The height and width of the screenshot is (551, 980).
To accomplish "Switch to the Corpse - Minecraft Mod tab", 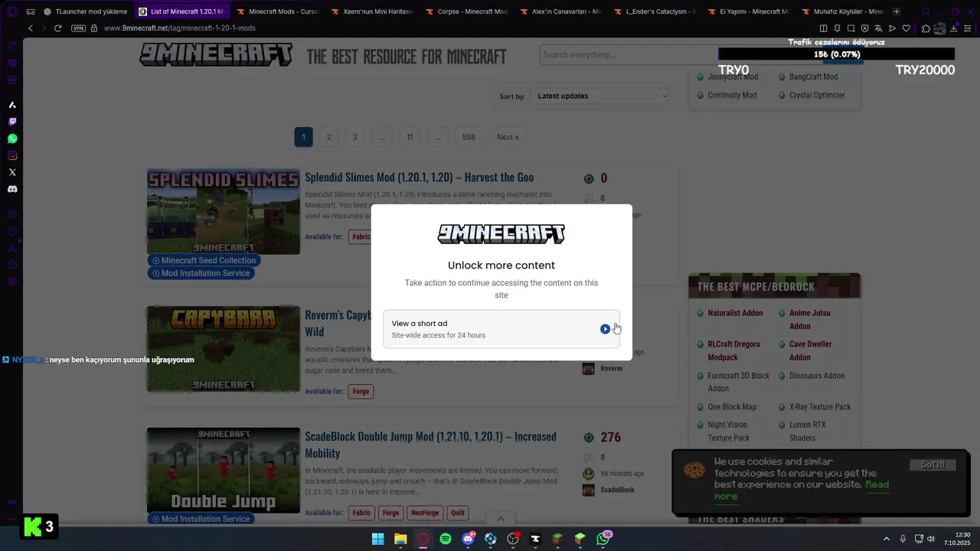I will click(466, 11).
